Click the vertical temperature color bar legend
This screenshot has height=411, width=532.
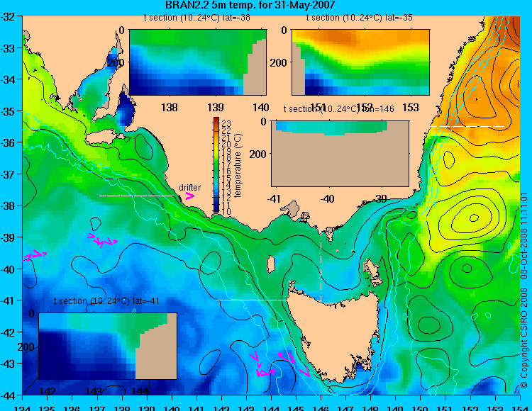(x=216, y=165)
